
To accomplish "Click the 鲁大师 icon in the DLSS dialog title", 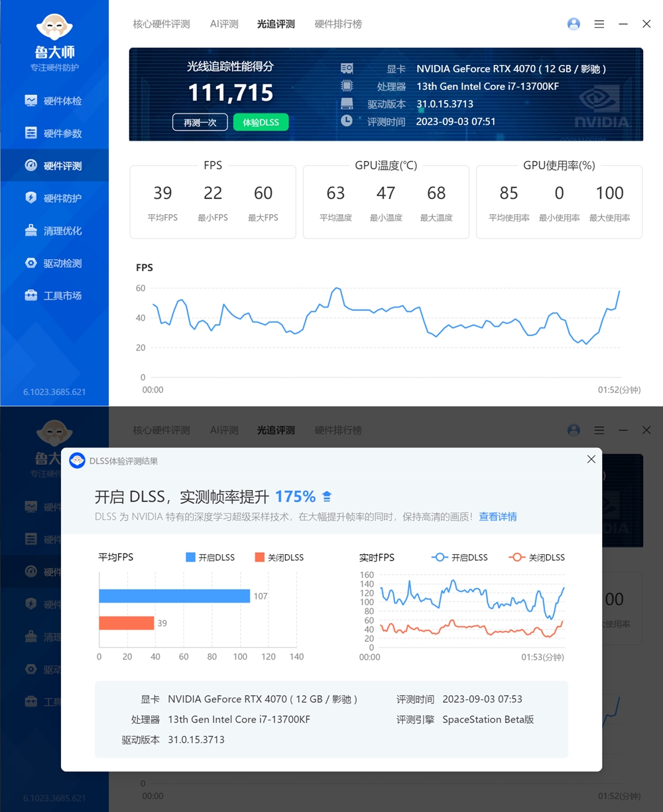I will click(78, 461).
